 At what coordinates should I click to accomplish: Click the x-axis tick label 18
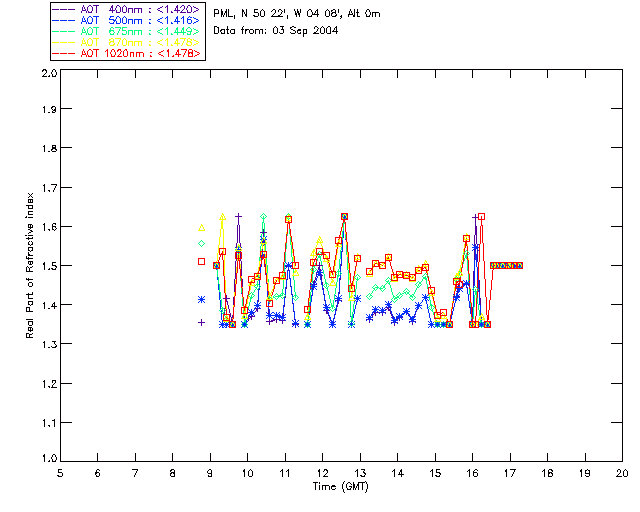coord(547,473)
